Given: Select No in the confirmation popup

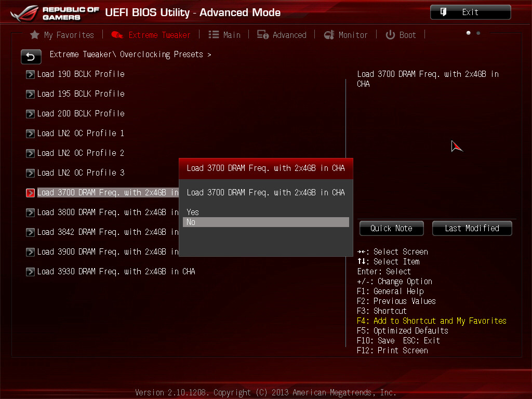Looking at the screenshot, I should coord(265,222).
